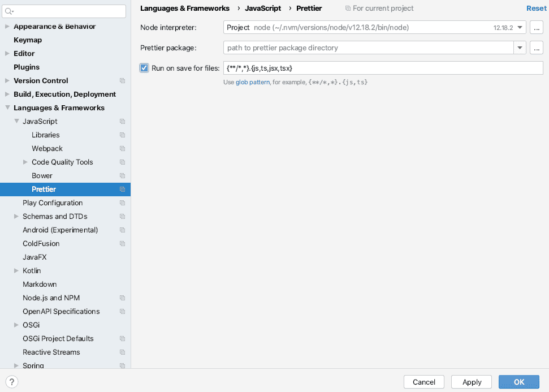The image size is (549, 392).
Task: Click the Cancel button
Action: tap(424, 382)
